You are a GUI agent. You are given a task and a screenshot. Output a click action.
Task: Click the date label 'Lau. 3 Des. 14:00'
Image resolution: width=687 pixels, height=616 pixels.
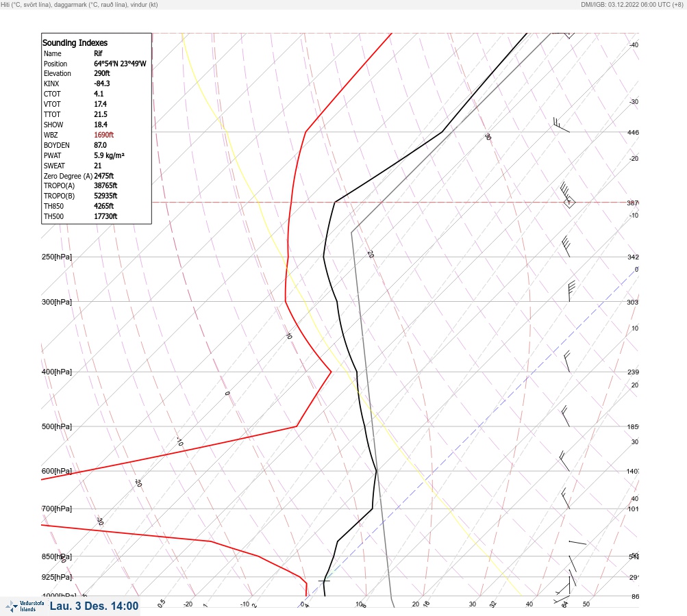tap(95, 606)
